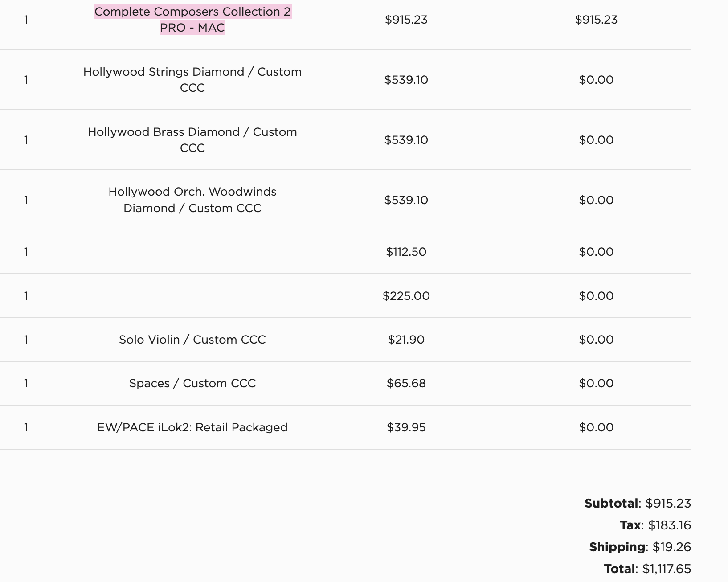Click the $39.95 price for iLok2
Screen dimensions: 728x582
click(406, 427)
